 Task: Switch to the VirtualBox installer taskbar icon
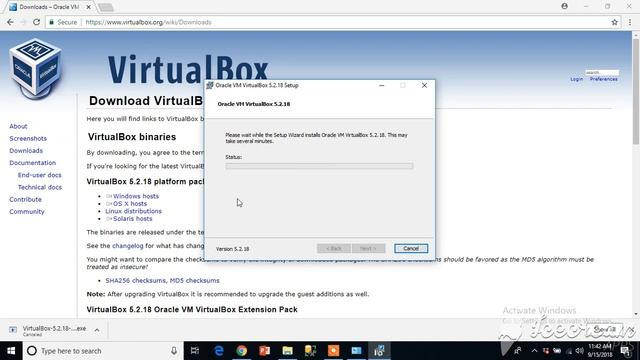(x=379, y=351)
